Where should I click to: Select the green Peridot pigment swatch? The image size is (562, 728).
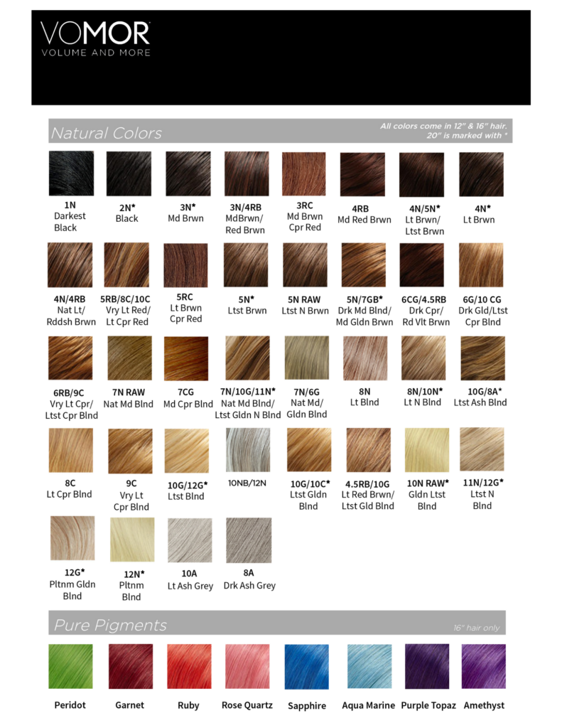coord(70,666)
